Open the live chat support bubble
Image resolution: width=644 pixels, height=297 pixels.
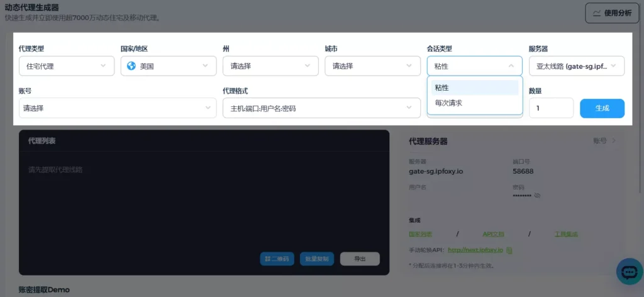click(628, 272)
